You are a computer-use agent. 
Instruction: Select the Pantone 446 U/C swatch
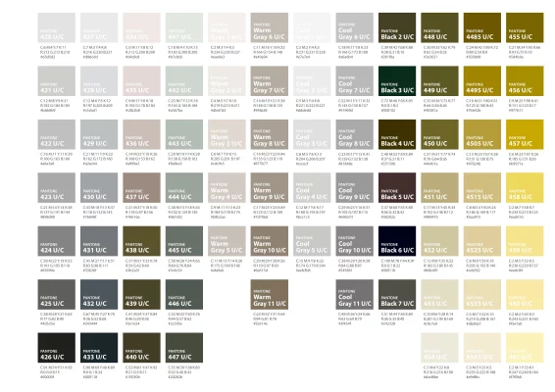(184, 295)
